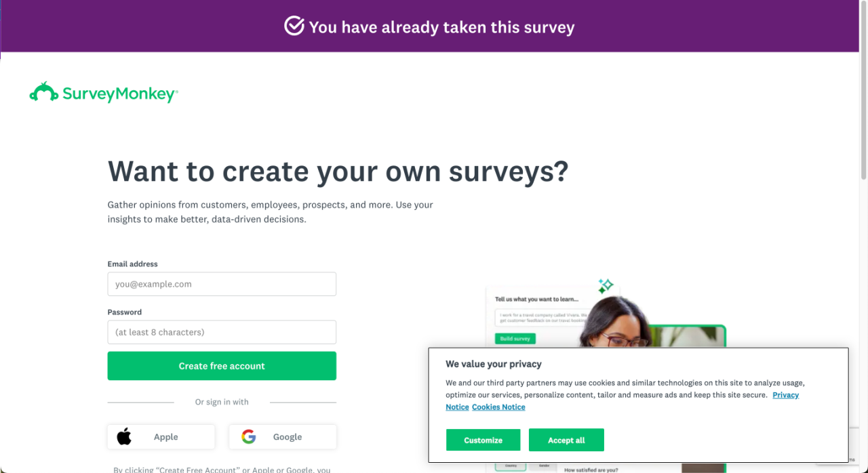
Task: Focus the Email address input field
Action: point(222,284)
